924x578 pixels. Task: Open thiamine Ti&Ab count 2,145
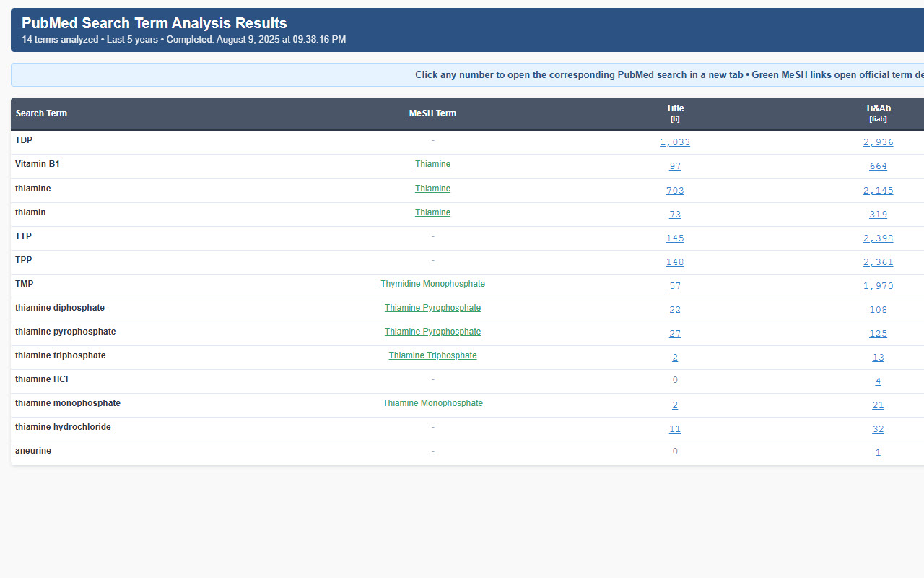click(878, 191)
